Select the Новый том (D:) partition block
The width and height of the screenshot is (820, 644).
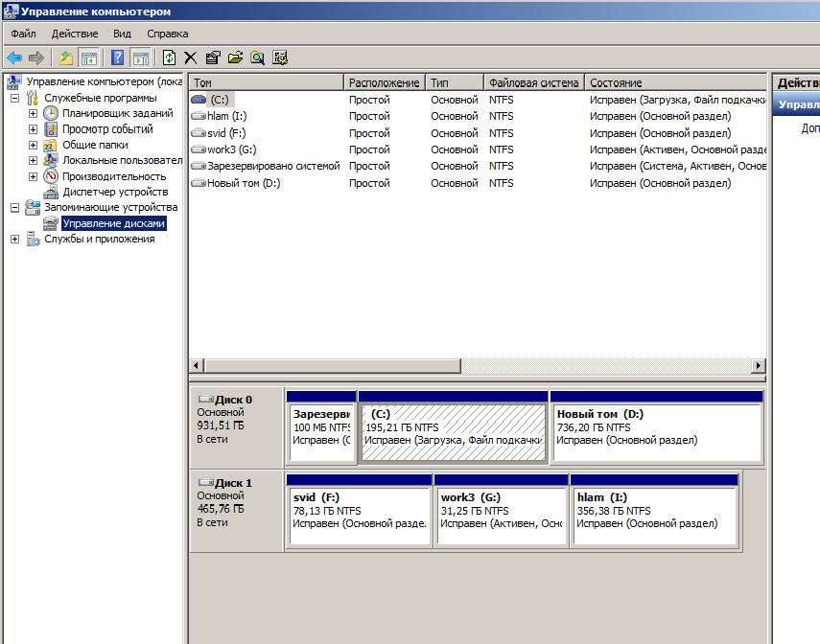656,432
